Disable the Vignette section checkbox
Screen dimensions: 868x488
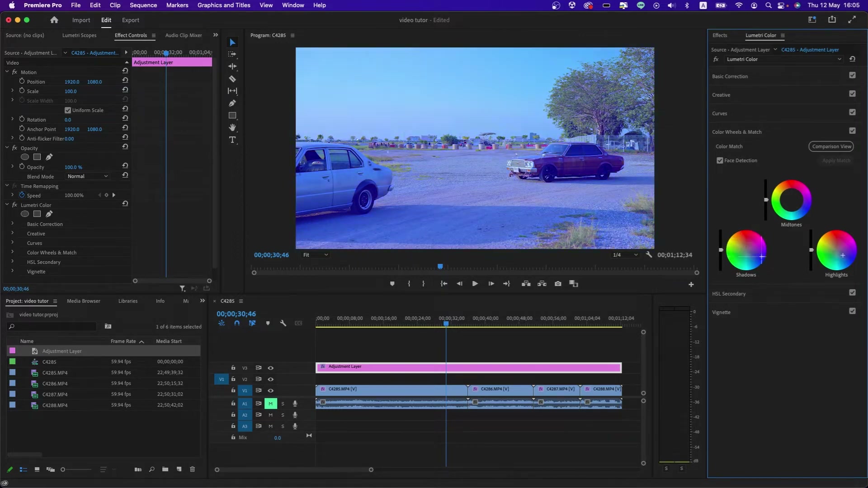tap(852, 311)
